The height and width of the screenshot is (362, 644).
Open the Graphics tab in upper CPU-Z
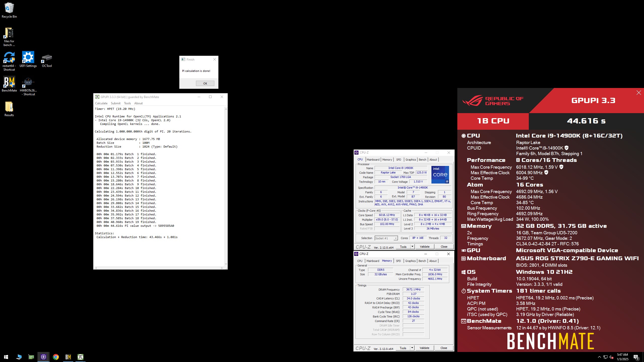[x=411, y=160]
